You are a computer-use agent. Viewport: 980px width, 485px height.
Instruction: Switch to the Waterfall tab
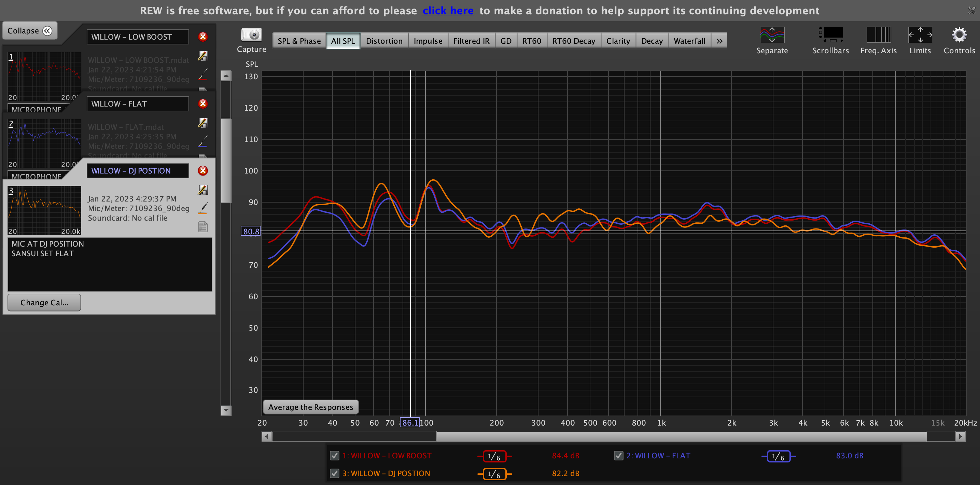pyautogui.click(x=689, y=41)
